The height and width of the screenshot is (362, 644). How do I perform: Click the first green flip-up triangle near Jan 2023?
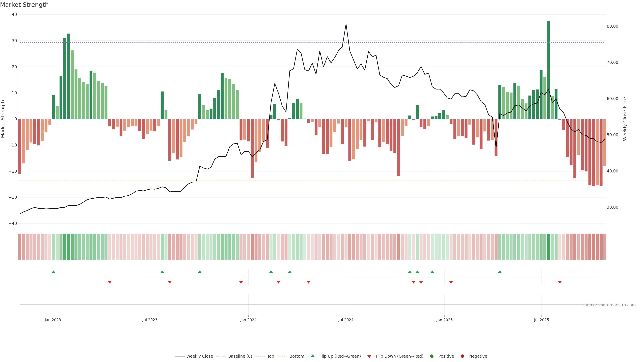[x=53, y=272]
